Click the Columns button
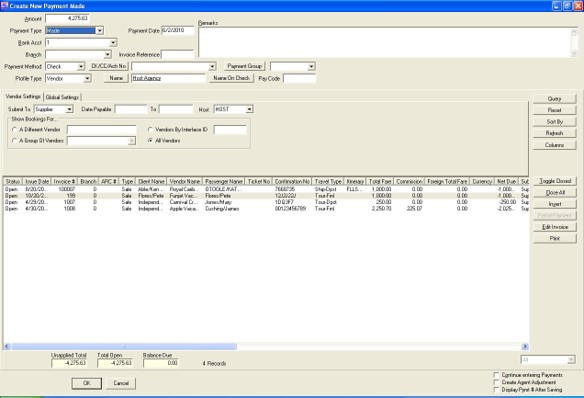 (x=554, y=145)
